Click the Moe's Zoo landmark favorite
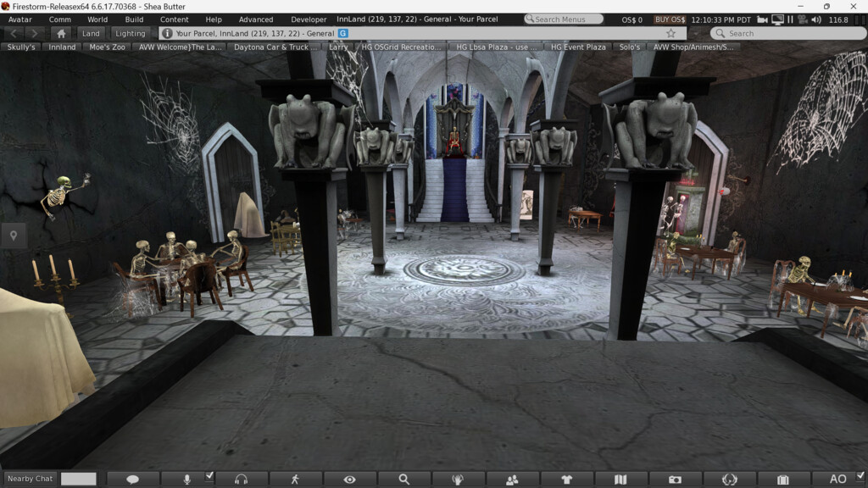Viewport: 868px width, 488px height. 107,47
